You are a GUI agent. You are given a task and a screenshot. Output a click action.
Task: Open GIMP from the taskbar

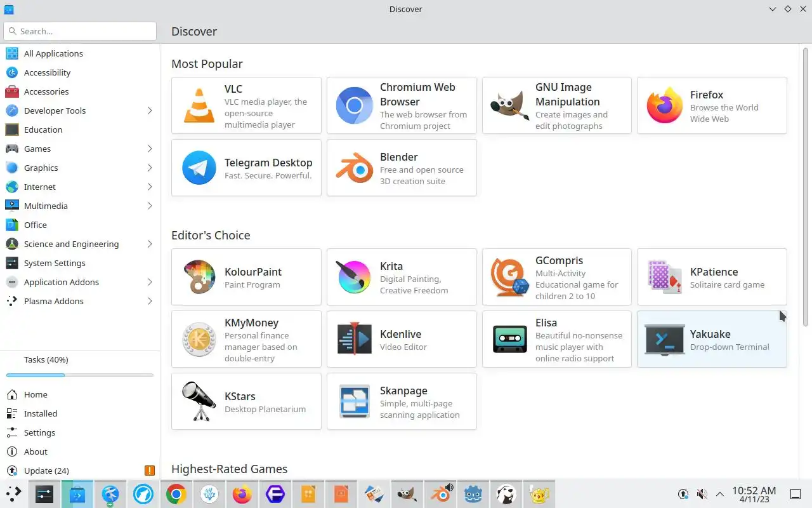407,494
